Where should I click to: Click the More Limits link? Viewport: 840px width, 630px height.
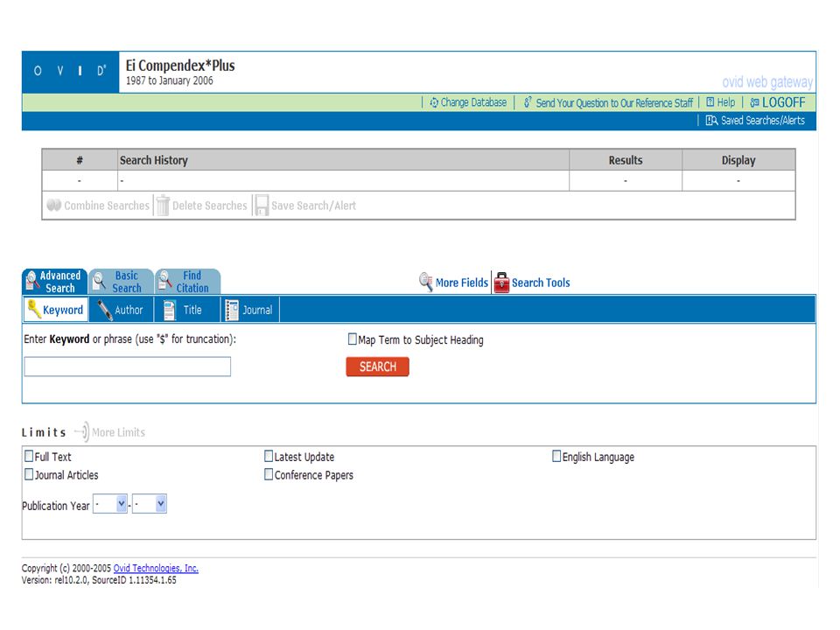click(x=118, y=432)
